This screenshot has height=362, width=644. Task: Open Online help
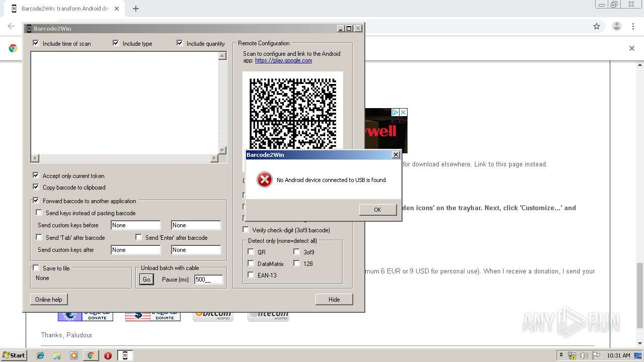pyautogui.click(x=49, y=300)
